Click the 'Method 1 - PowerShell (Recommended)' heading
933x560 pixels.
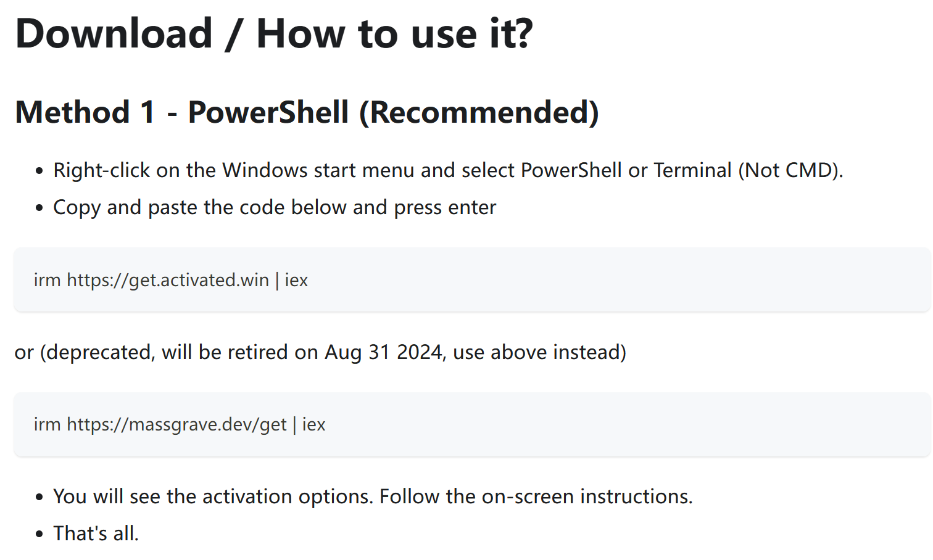[307, 112]
